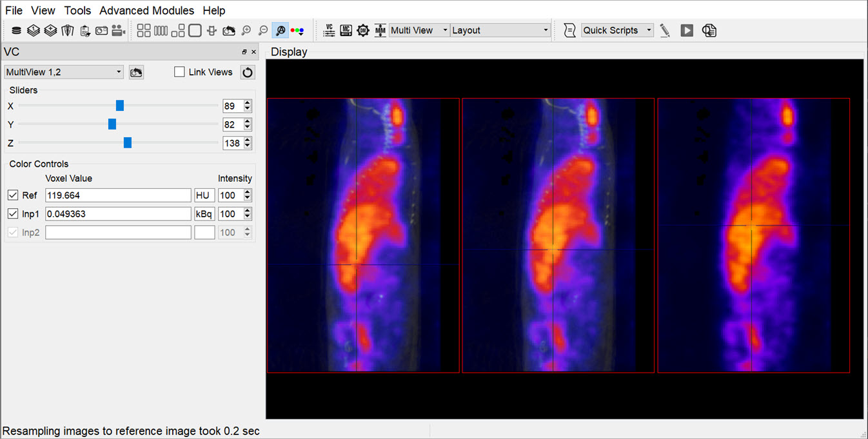Run script with the play icon
868x439 pixels.
coord(687,30)
